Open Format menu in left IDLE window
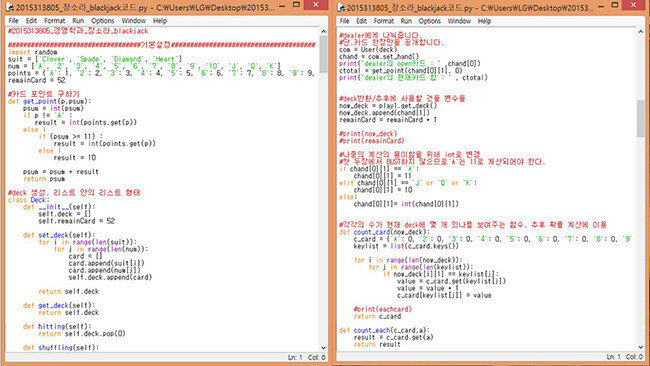The width and height of the screenshot is (650, 366). click(54, 21)
